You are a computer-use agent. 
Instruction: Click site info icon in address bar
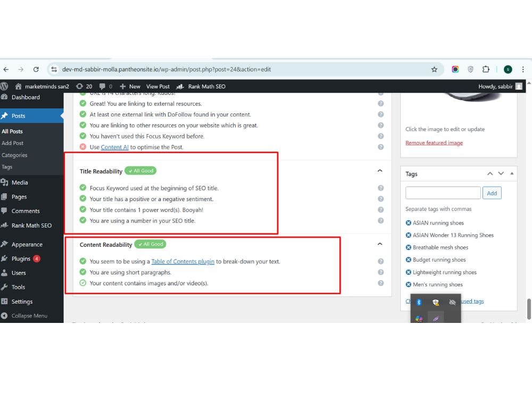pyautogui.click(x=54, y=70)
